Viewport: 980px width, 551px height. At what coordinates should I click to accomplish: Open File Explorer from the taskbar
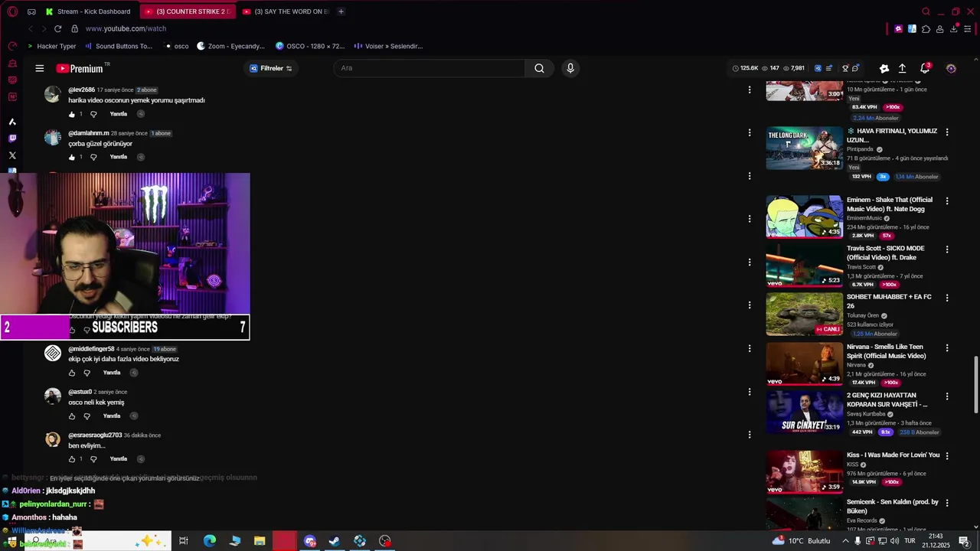(x=260, y=540)
